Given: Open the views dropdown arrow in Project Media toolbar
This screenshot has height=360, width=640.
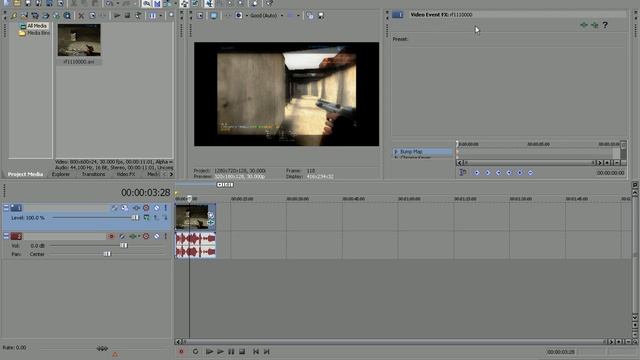Looking at the screenshot, I should [x=160, y=16].
